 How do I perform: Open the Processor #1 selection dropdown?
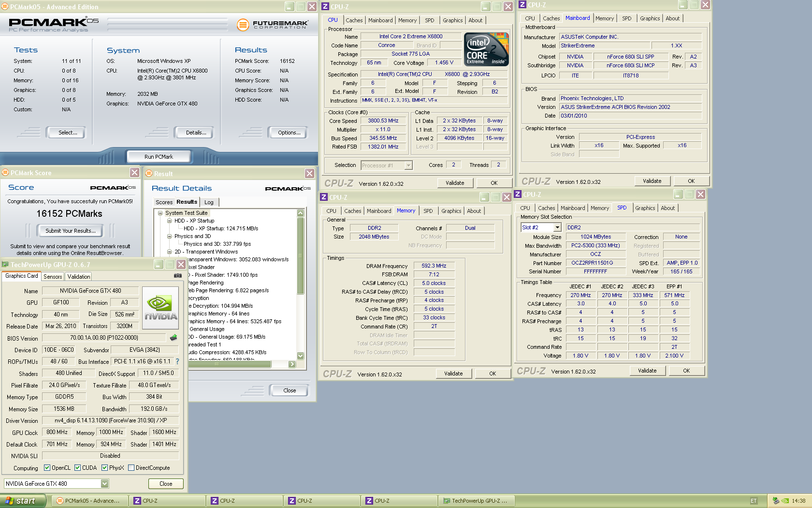(408, 165)
